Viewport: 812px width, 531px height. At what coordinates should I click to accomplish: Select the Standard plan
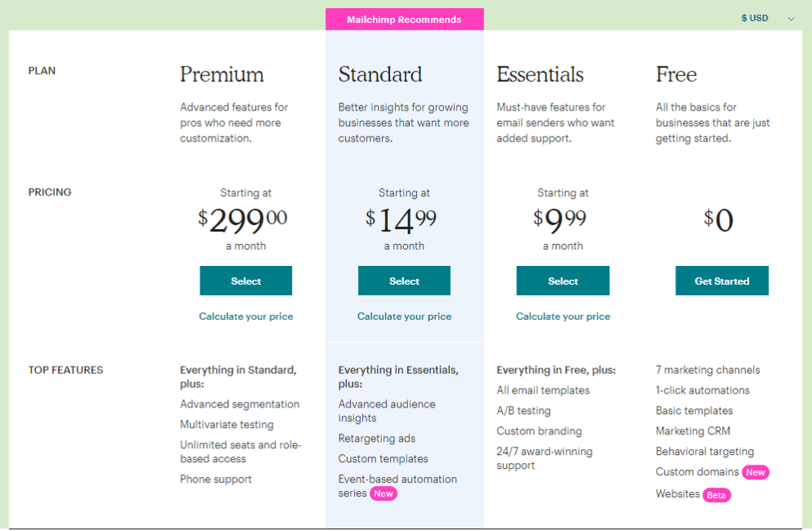click(x=404, y=280)
